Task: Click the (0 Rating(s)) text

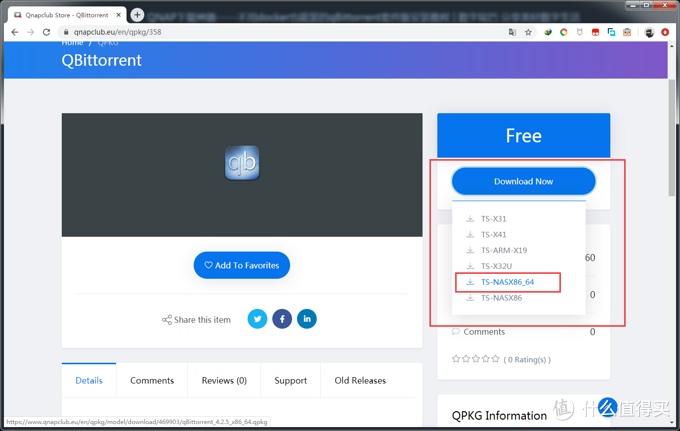Action: [527, 359]
